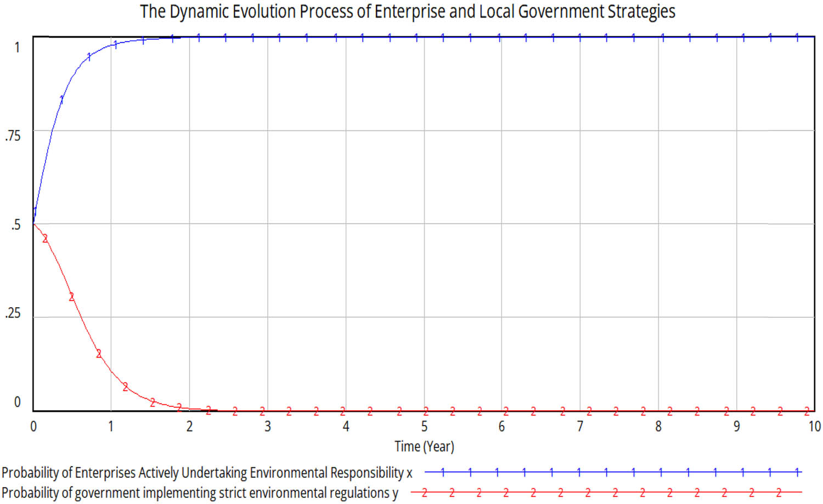Viewport: 823px width, 504px height.
Task: Click the 'Time (Year)' axis label
Action: [424, 446]
